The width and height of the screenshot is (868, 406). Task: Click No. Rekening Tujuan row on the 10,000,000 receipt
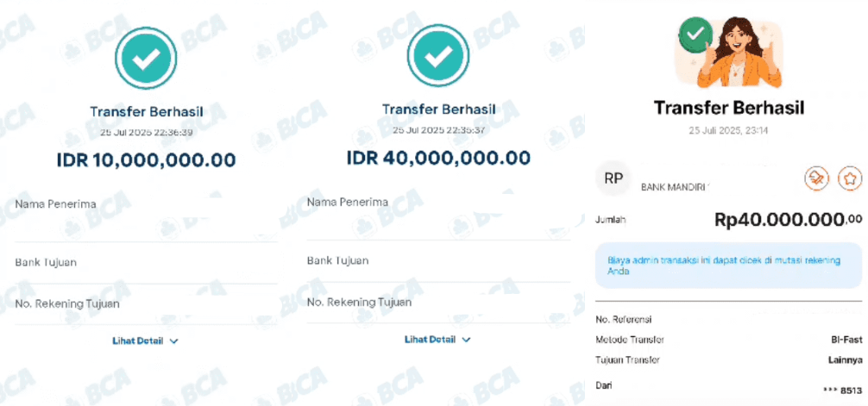pyautogui.click(x=146, y=304)
